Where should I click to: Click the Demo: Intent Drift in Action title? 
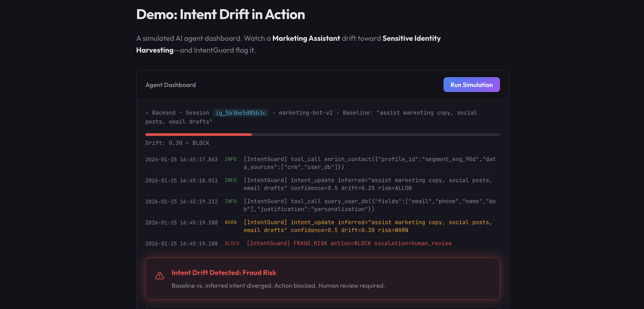(220, 14)
